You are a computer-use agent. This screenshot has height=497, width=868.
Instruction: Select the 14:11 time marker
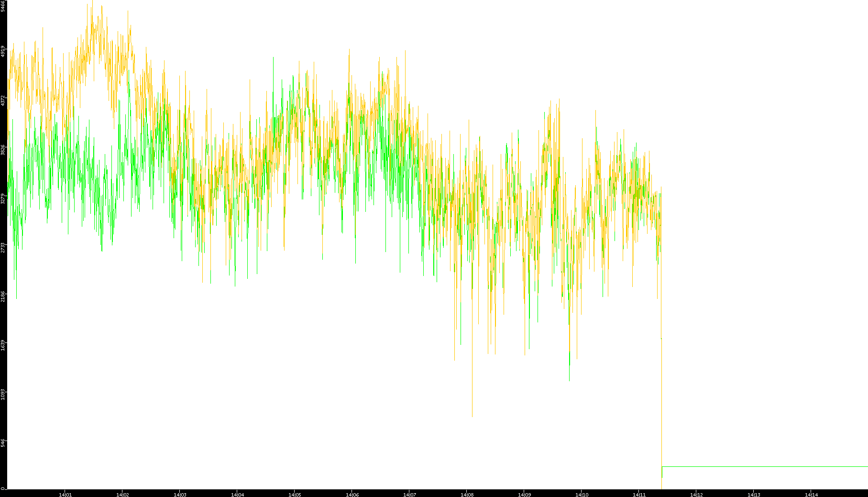(639, 495)
